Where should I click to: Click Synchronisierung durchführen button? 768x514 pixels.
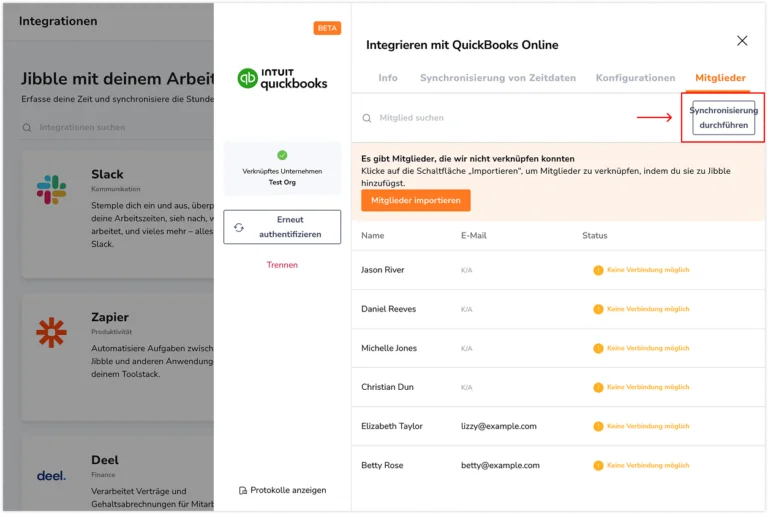click(x=723, y=118)
